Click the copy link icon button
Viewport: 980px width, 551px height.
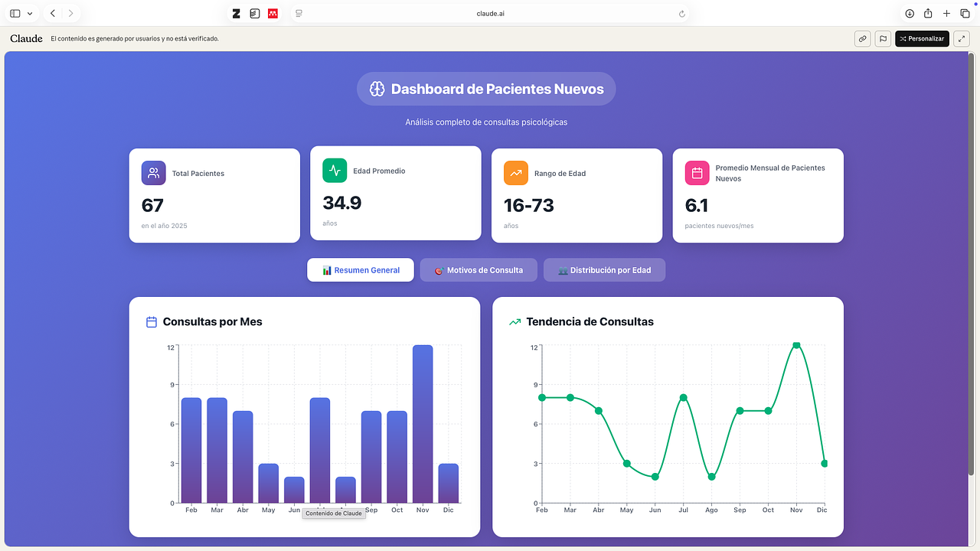(x=863, y=38)
